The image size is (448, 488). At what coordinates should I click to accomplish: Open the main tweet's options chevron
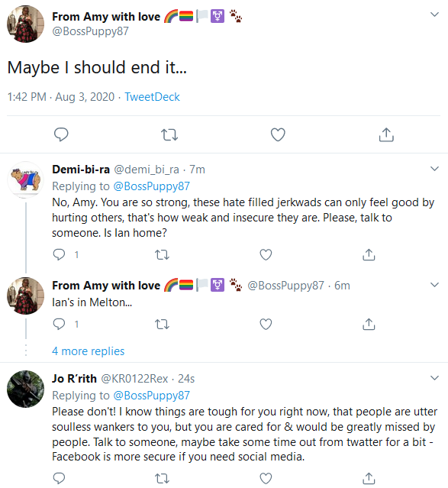(x=434, y=15)
